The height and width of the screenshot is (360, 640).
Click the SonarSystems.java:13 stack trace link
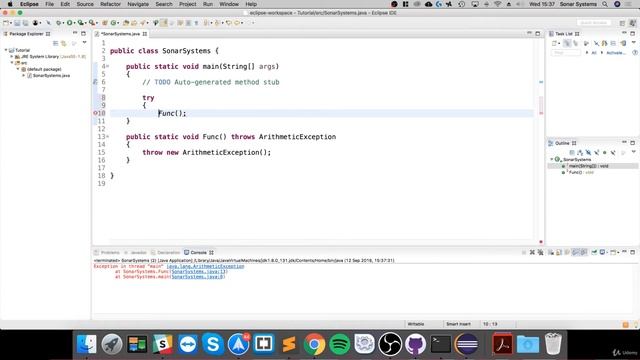coord(199,271)
